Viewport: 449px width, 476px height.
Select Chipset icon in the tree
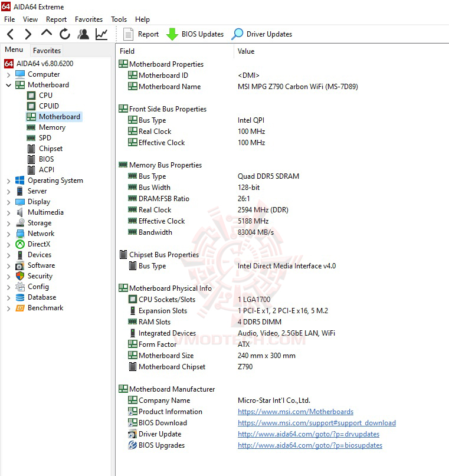(x=31, y=149)
